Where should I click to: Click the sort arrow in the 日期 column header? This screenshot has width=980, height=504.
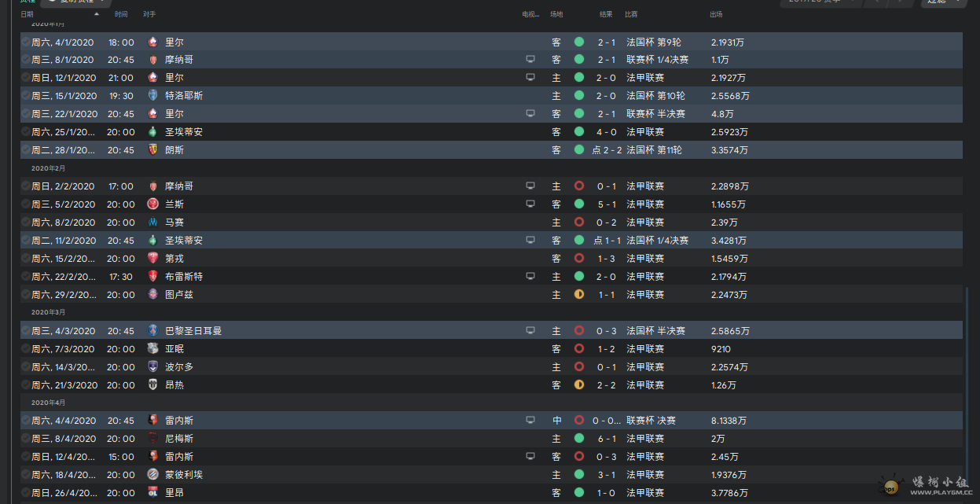coord(97,14)
